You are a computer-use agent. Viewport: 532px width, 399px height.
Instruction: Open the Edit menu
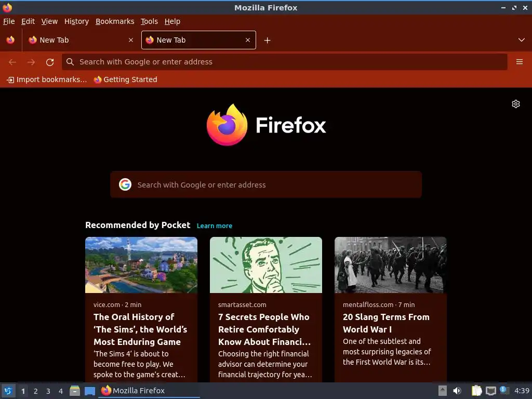(28, 21)
